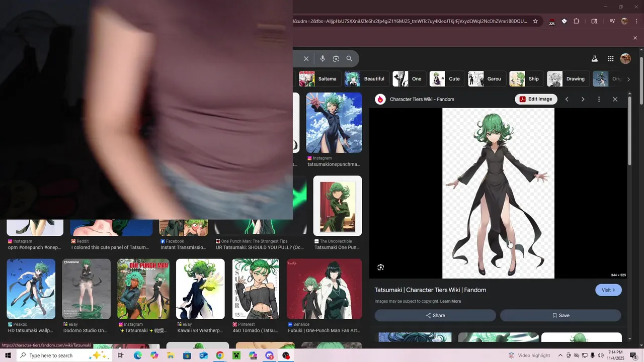644x362 pixels.
Task: Open the Learn More copyright link
Action: tap(450, 301)
